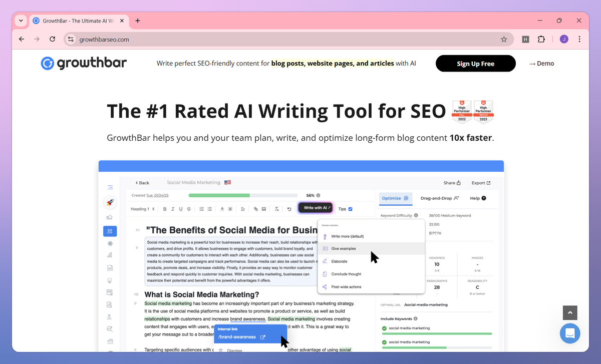
Task: Select the home icon in the demo sidebar
Action: pyautogui.click(x=110, y=217)
